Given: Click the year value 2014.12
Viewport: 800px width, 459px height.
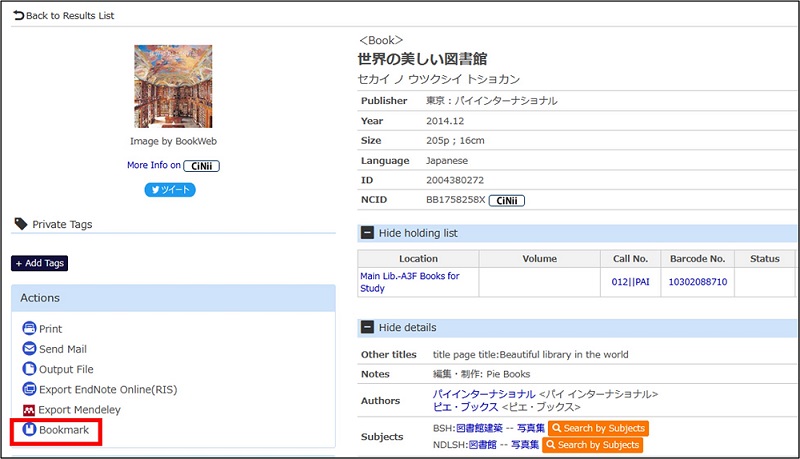Looking at the screenshot, I should (445, 121).
